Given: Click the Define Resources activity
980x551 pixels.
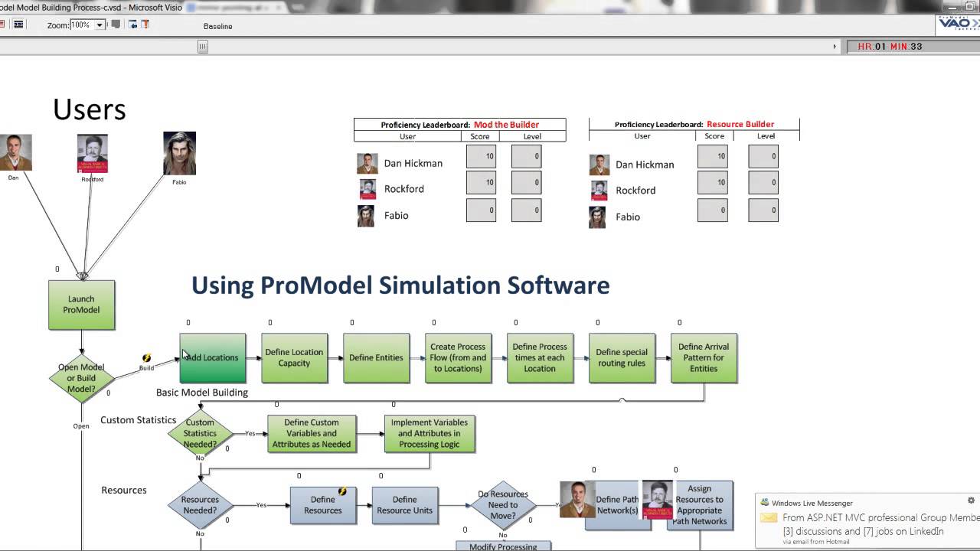Looking at the screenshot, I should coord(323,505).
